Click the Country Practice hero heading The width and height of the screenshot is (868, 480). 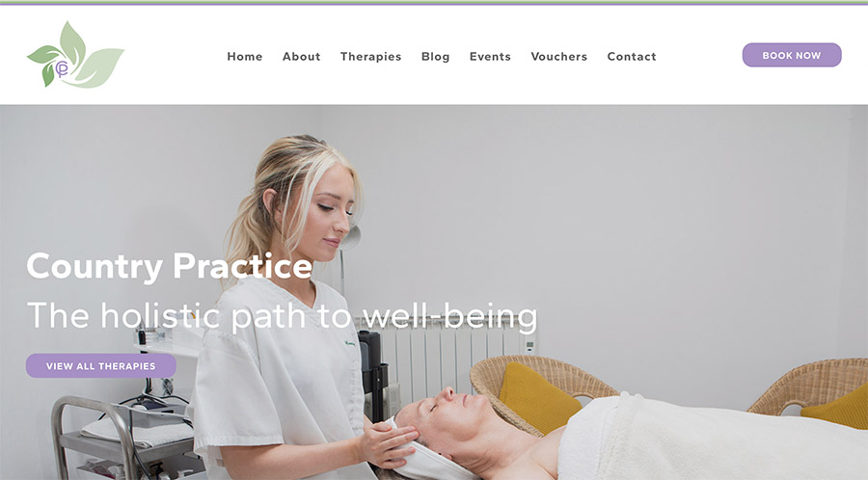point(170,267)
